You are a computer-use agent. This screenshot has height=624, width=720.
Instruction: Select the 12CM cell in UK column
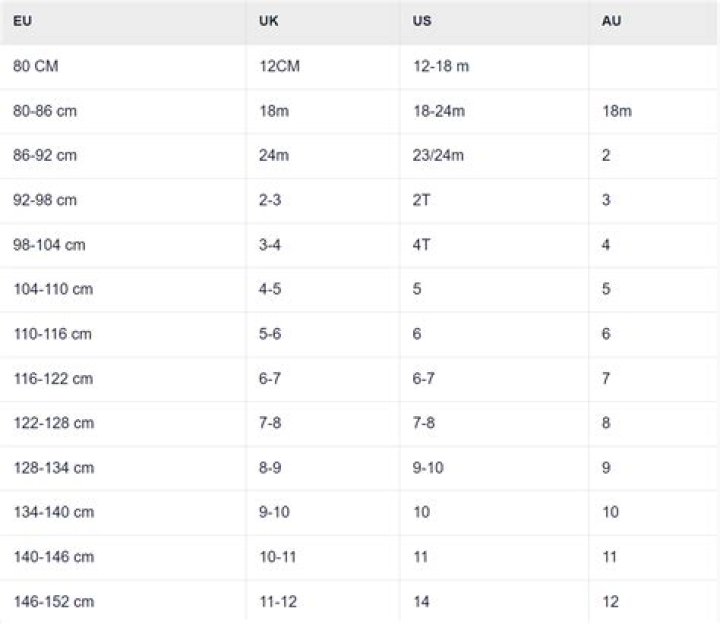pyautogui.click(x=279, y=66)
